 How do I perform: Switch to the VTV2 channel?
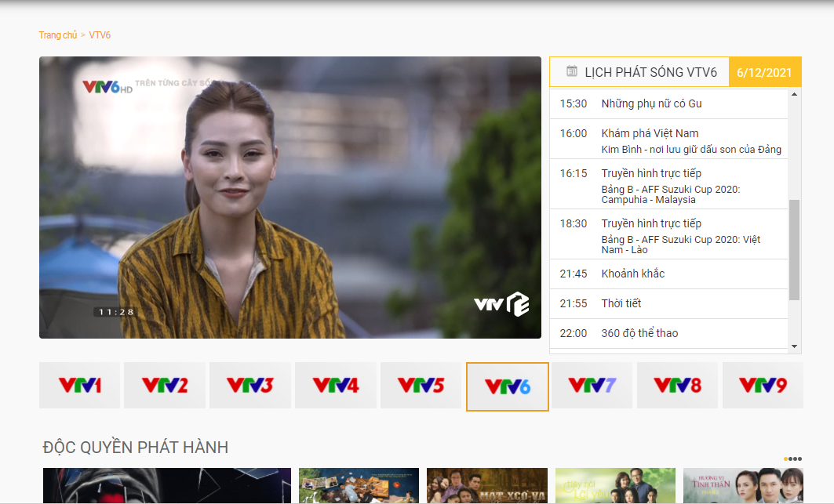pyautogui.click(x=165, y=386)
